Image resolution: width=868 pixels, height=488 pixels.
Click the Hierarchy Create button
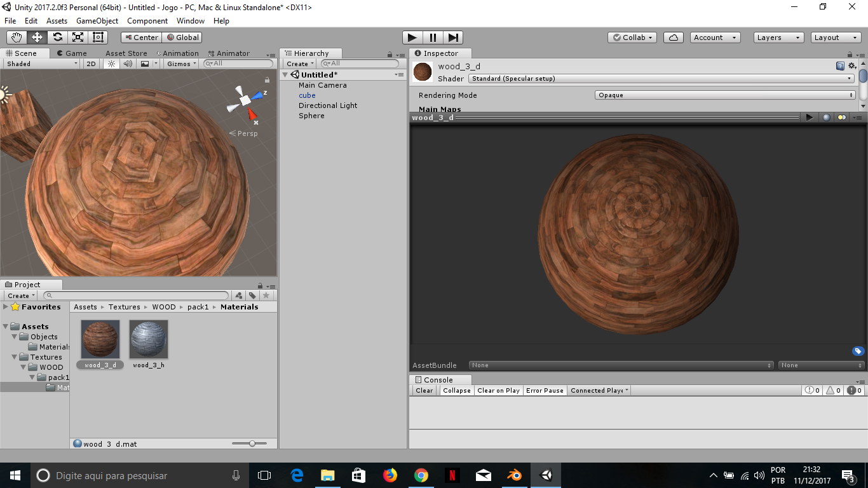[x=299, y=64]
